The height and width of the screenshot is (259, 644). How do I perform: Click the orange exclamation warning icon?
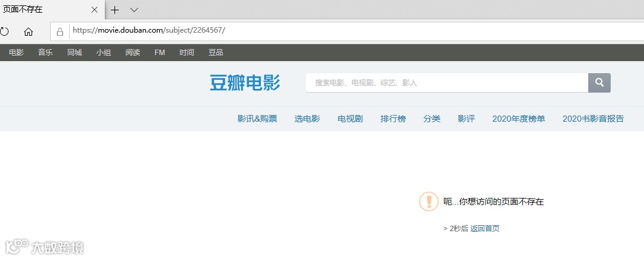point(429,202)
